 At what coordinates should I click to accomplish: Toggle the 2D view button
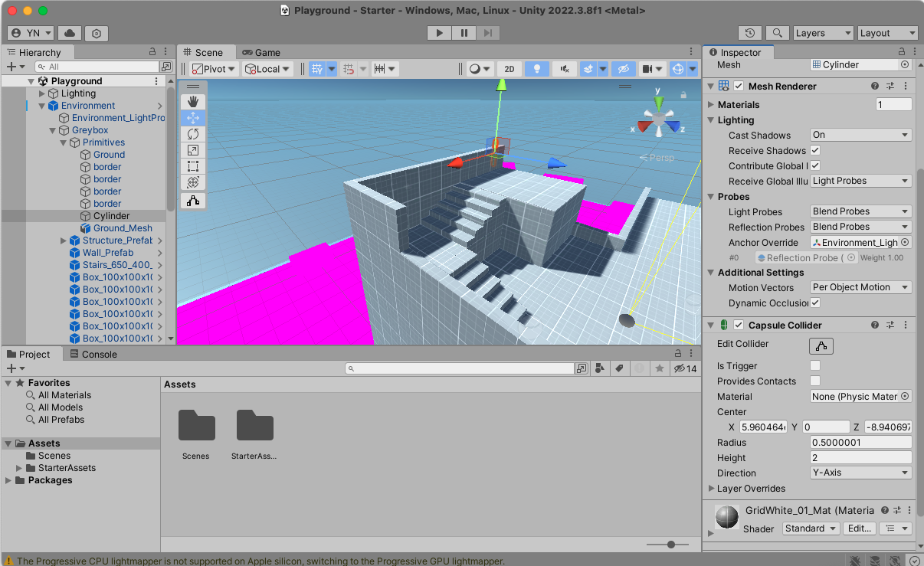point(510,69)
